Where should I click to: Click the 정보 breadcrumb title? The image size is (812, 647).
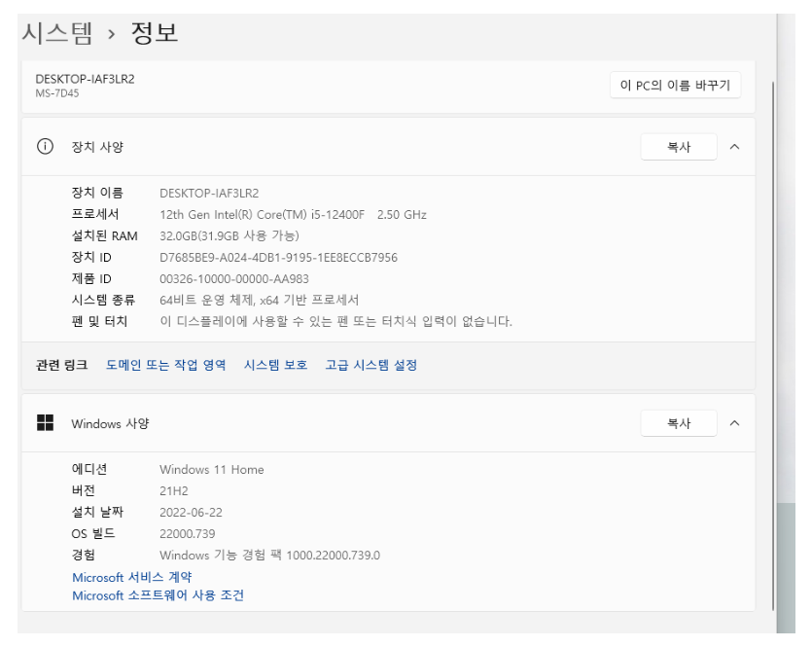coord(155,33)
